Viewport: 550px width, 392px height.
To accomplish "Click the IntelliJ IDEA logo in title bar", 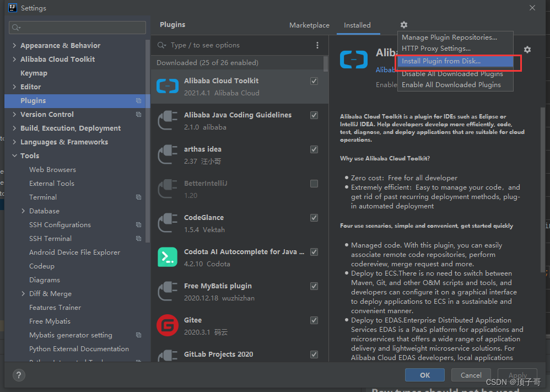I will click(12, 8).
